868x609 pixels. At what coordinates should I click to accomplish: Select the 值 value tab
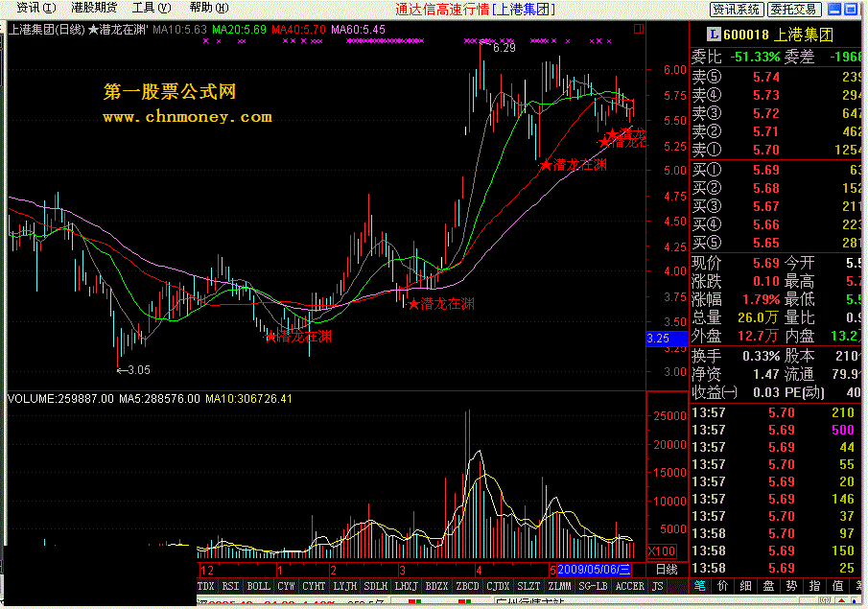pos(837,586)
